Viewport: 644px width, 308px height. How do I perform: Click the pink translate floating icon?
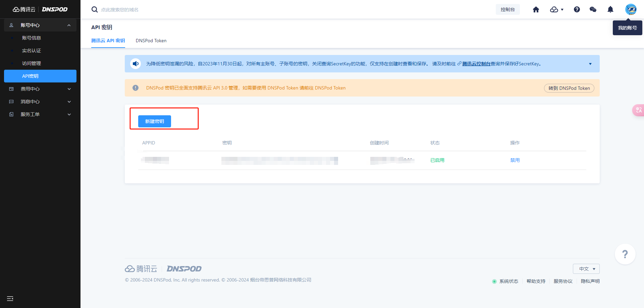click(638, 110)
